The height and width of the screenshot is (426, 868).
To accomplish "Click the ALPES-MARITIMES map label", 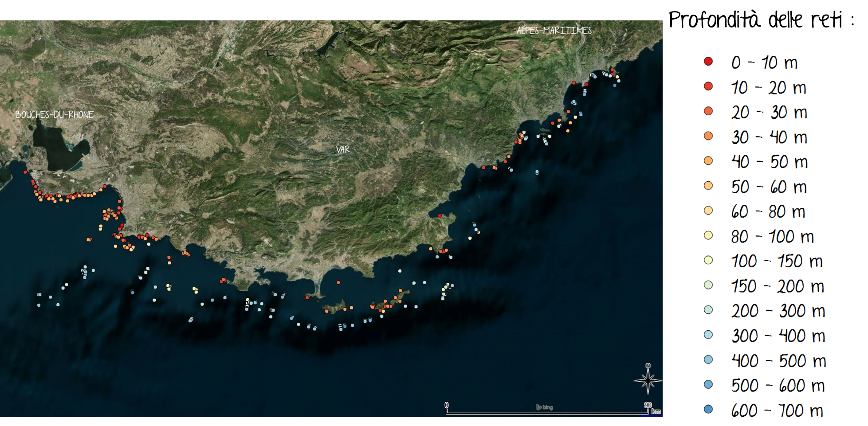I will pyautogui.click(x=554, y=31).
